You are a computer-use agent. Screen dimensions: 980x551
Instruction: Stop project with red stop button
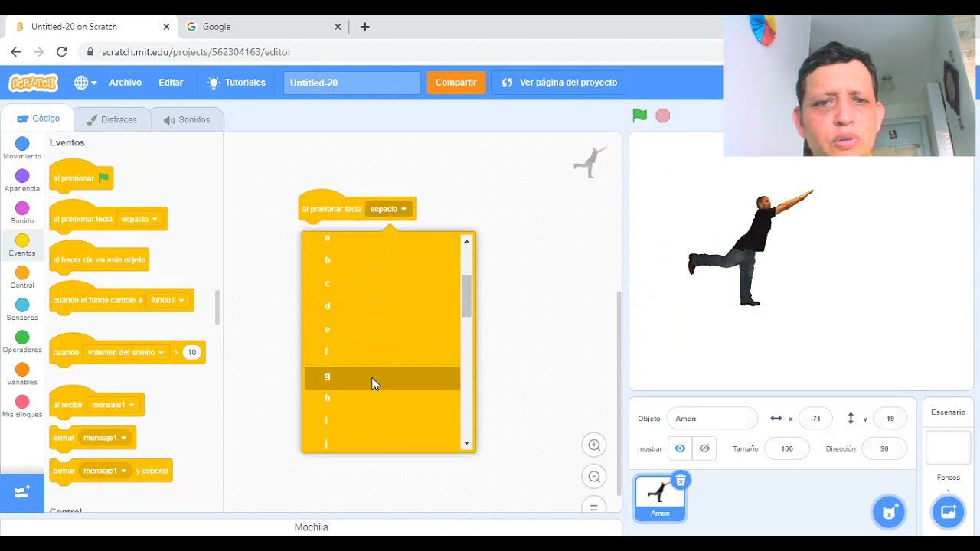pyautogui.click(x=663, y=116)
